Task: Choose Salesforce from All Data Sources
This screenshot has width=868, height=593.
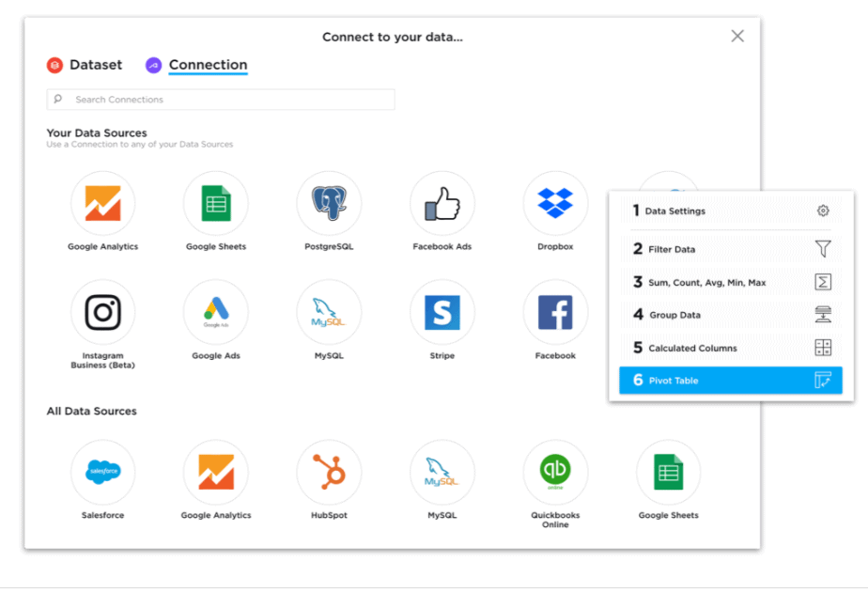Action: click(x=103, y=473)
